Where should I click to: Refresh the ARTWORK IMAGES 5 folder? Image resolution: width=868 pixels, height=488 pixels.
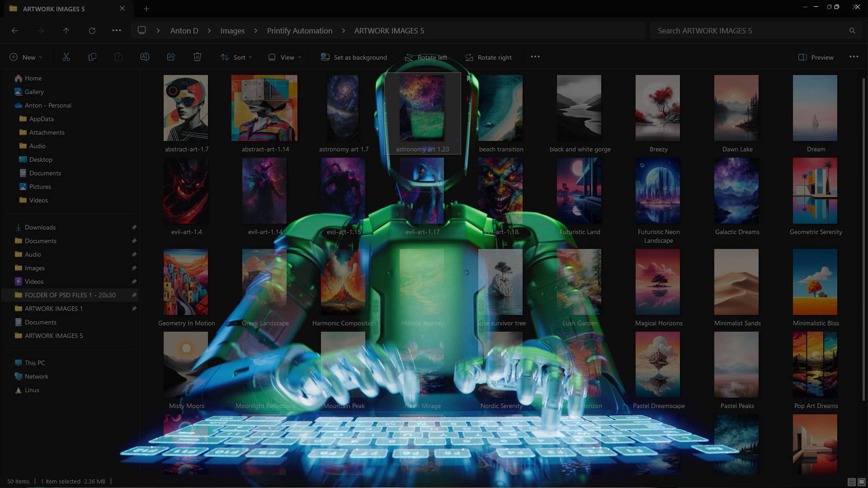tap(92, 30)
